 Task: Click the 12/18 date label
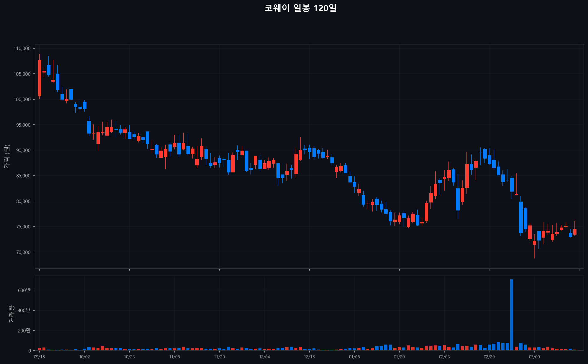(309, 357)
